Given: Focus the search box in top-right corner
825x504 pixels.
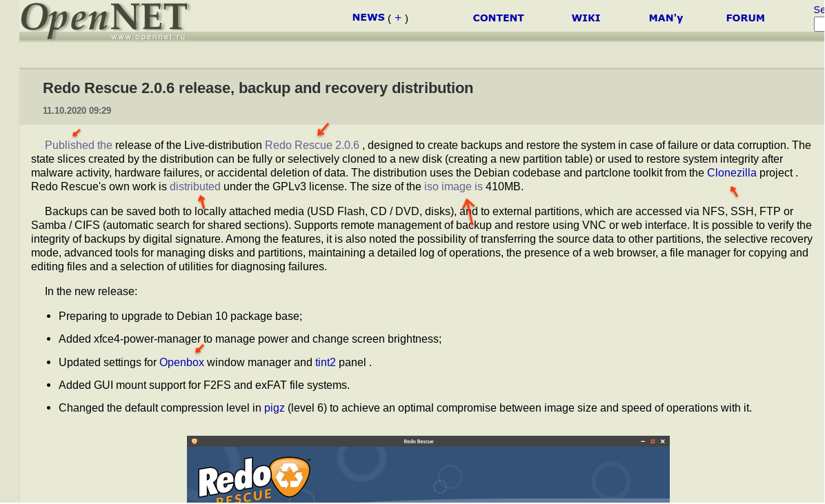Looking at the screenshot, I should pyautogui.click(x=819, y=25).
